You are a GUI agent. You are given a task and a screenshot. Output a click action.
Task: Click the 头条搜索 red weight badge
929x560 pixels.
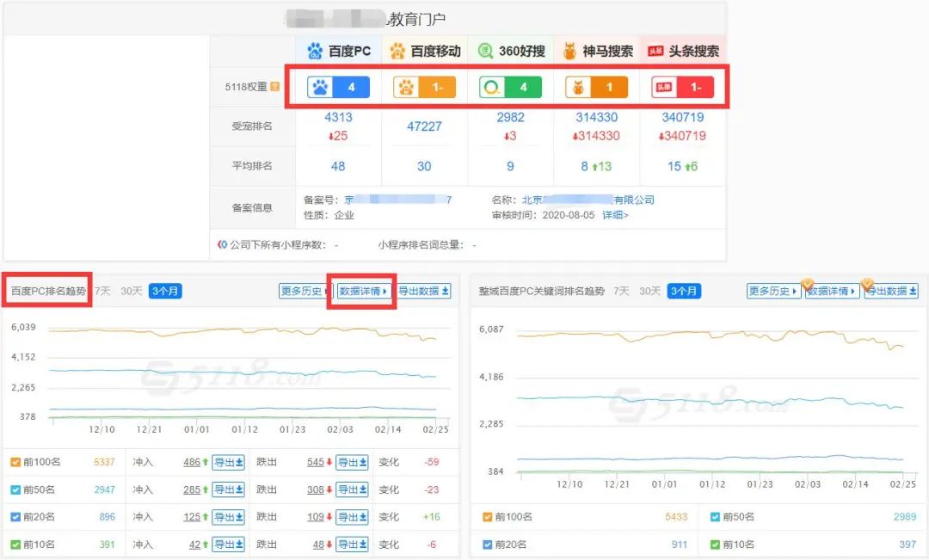[x=682, y=87]
